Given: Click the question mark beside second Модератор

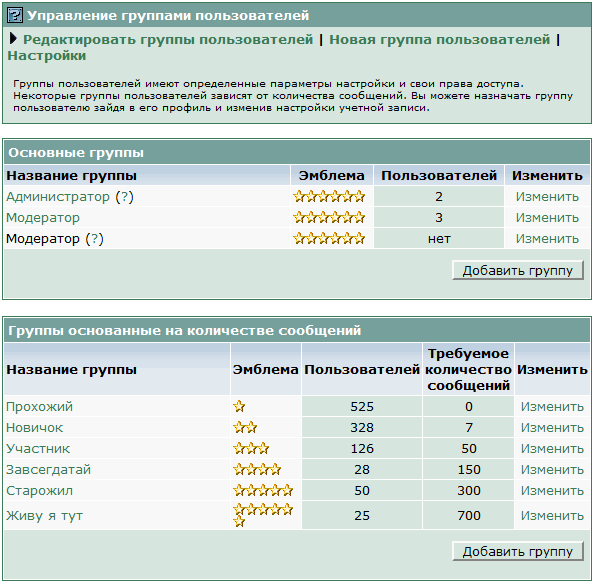Looking at the screenshot, I should [95, 239].
